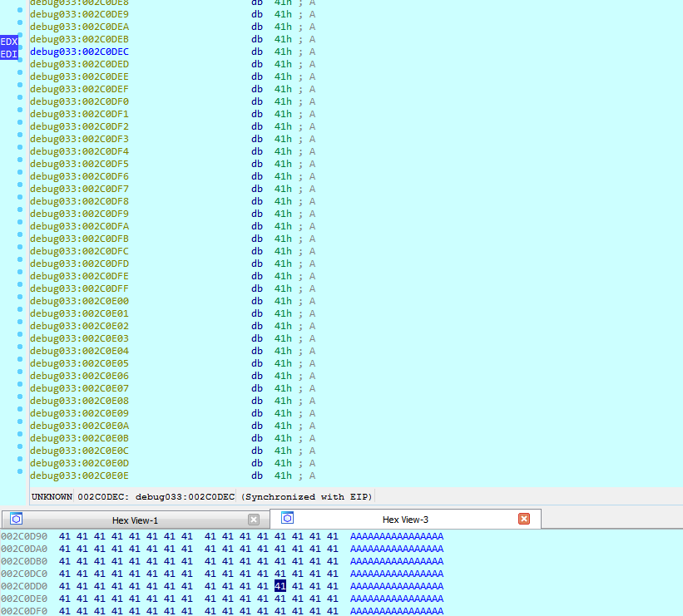Click the EDX register marker

[x=9, y=41]
